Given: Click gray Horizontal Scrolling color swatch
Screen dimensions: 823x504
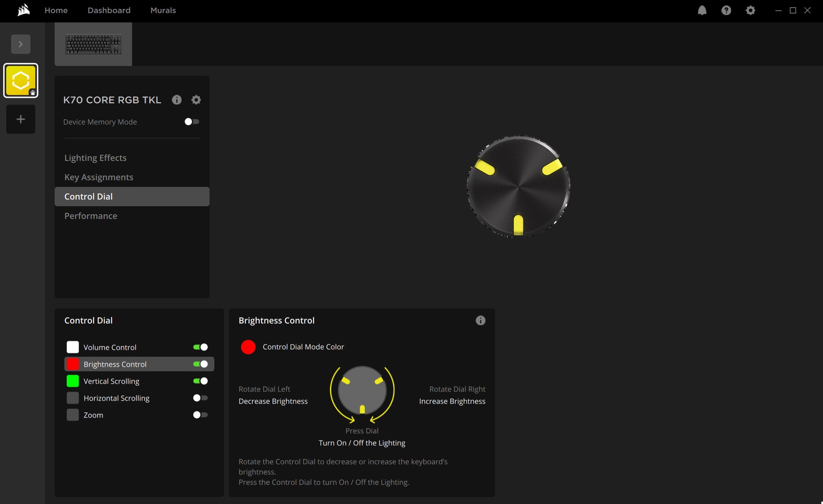Looking at the screenshot, I should point(73,398).
